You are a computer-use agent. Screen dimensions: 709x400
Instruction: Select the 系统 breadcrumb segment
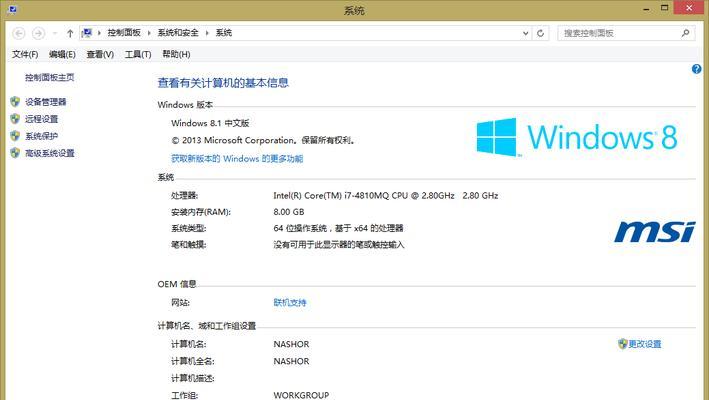pyautogui.click(x=223, y=33)
